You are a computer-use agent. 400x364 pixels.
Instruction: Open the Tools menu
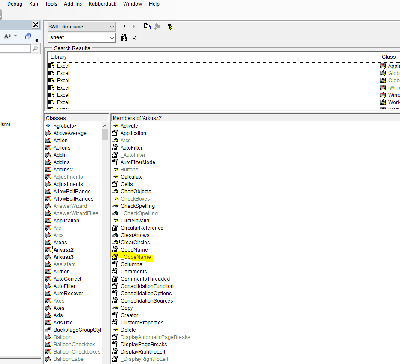pos(51,4)
